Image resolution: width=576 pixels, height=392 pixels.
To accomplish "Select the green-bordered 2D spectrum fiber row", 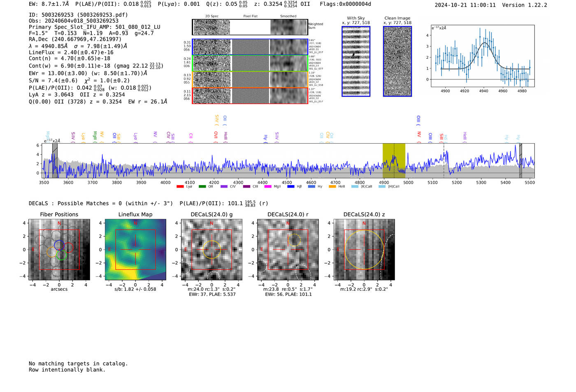I will coord(250,63).
